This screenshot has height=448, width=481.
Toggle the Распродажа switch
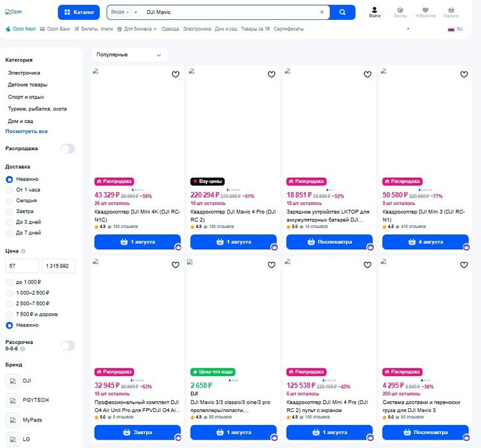pyautogui.click(x=68, y=149)
